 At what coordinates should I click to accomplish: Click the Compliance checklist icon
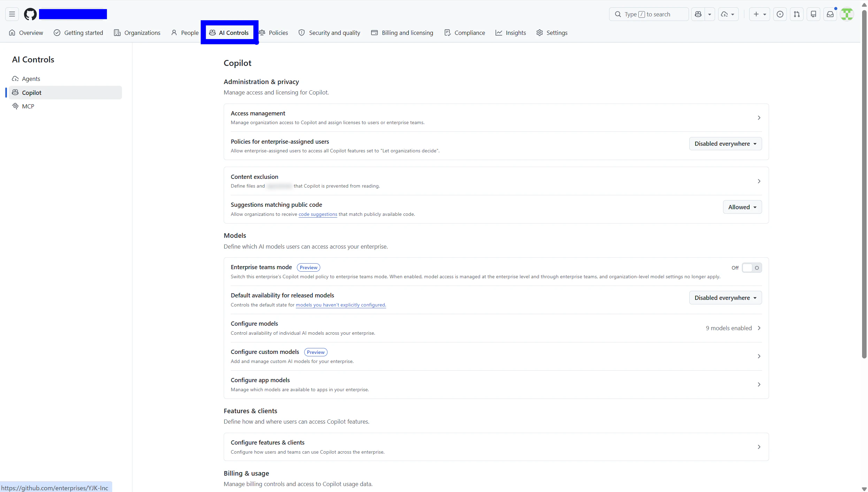[x=447, y=33]
